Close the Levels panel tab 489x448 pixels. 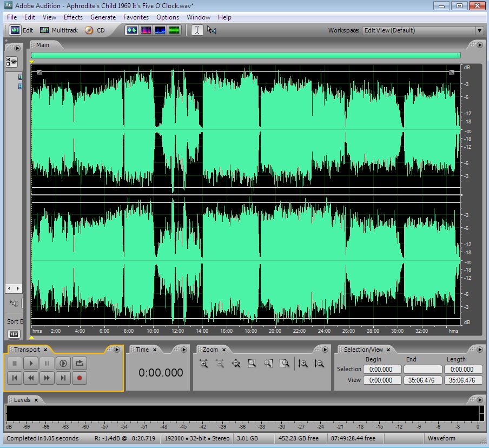click(36, 400)
